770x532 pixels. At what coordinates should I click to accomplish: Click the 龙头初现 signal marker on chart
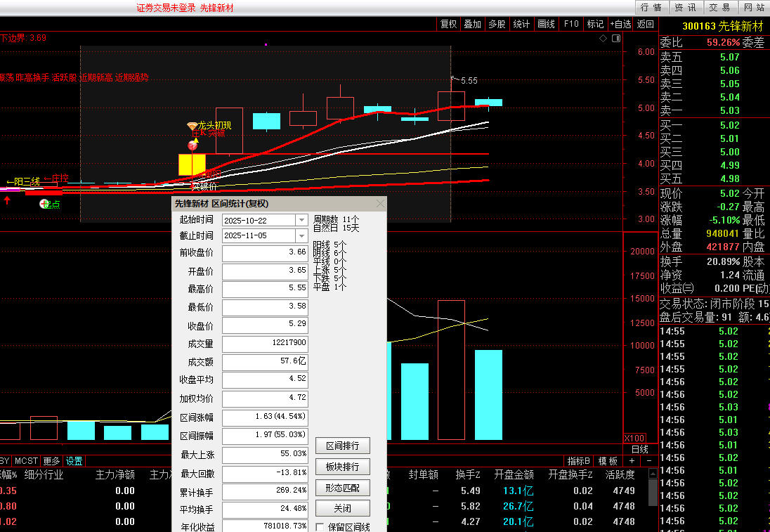tap(192, 126)
